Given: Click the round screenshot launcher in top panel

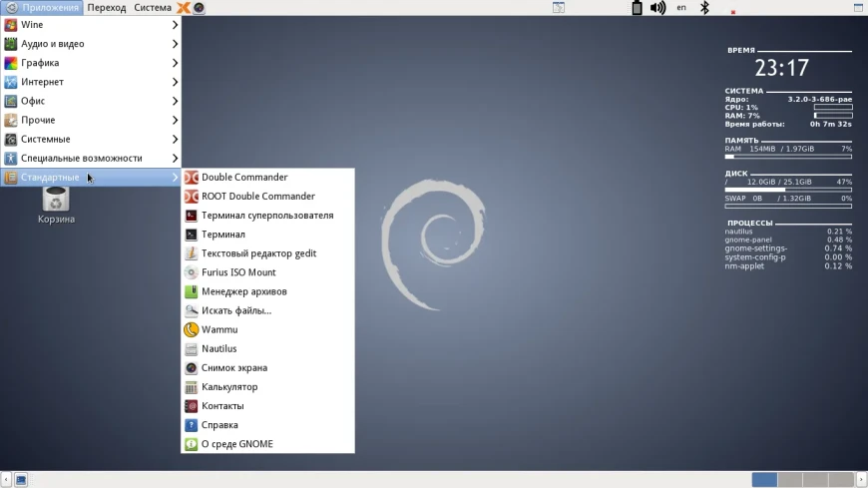Looking at the screenshot, I should click(x=199, y=8).
